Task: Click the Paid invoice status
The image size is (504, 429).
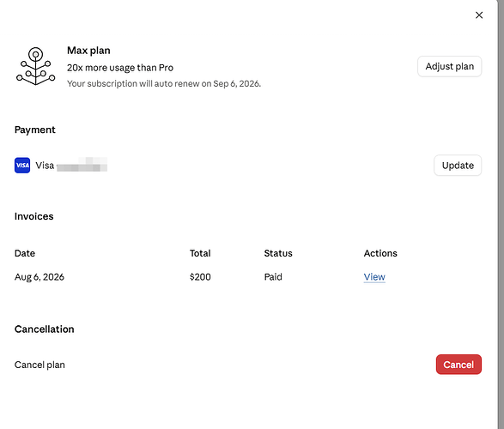Action: (273, 277)
